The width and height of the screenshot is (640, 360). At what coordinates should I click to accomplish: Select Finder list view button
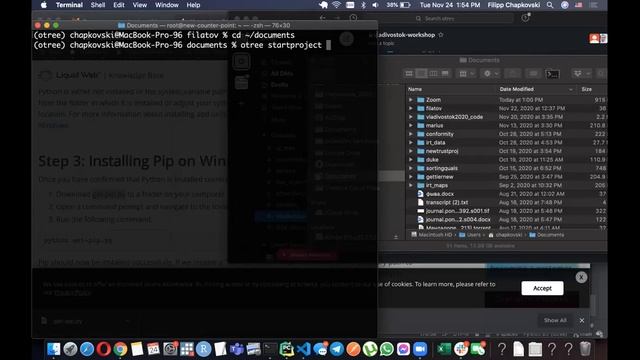coord(421,73)
